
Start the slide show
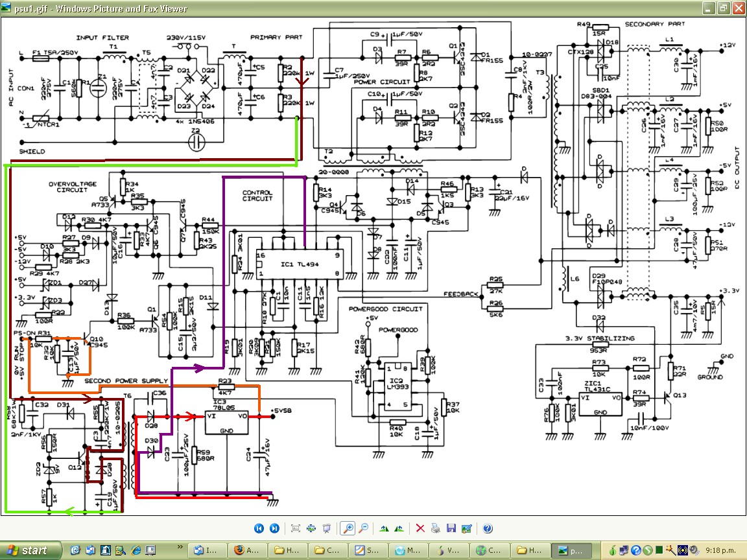tap(327, 528)
